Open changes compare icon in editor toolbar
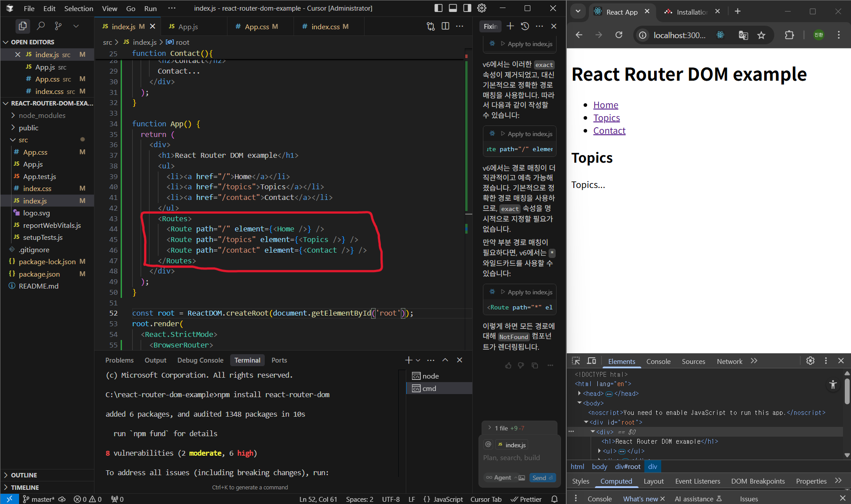Viewport: 851px width, 504px height. click(431, 26)
